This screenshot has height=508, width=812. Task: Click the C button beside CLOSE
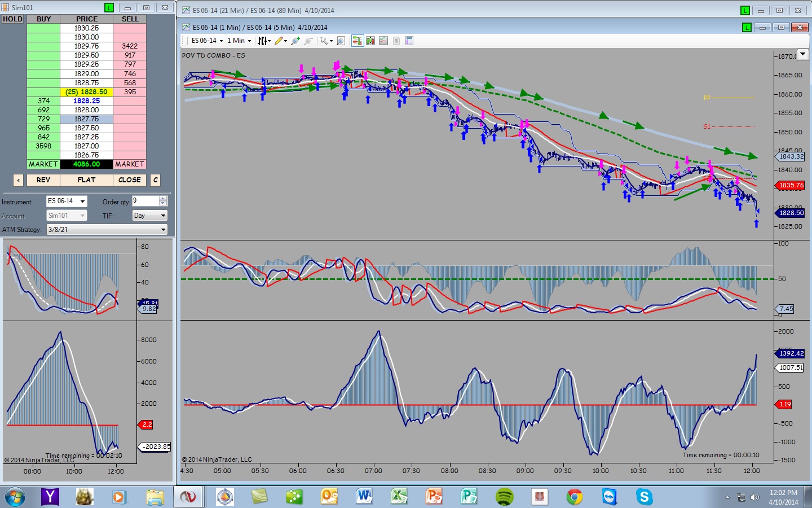[x=155, y=180]
